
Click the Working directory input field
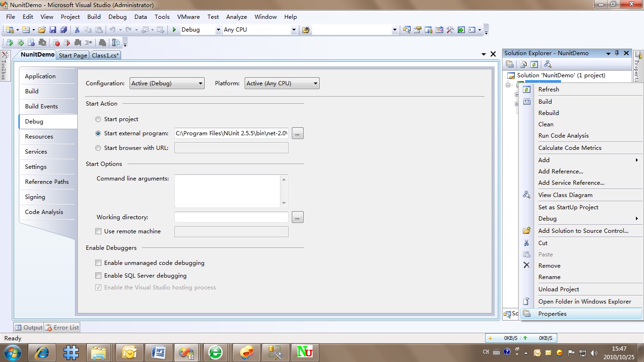(231, 217)
